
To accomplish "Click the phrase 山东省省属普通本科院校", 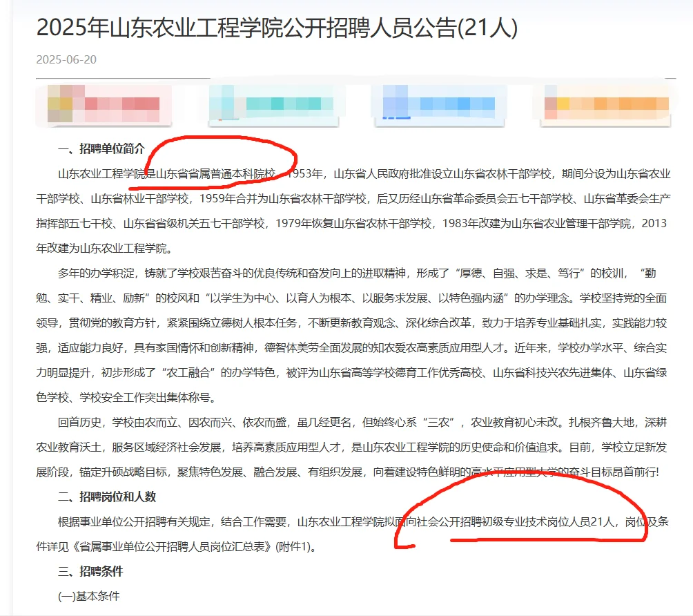I will click(x=215, y=174).
